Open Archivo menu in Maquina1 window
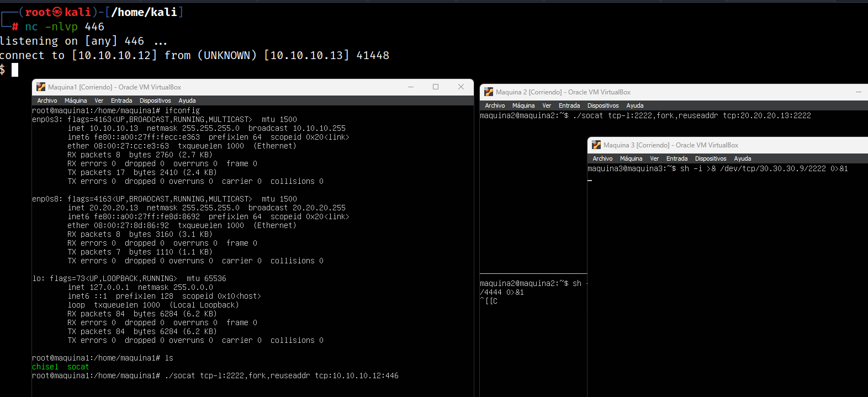The height and width of the screenshot is (397, 868). 47,100
